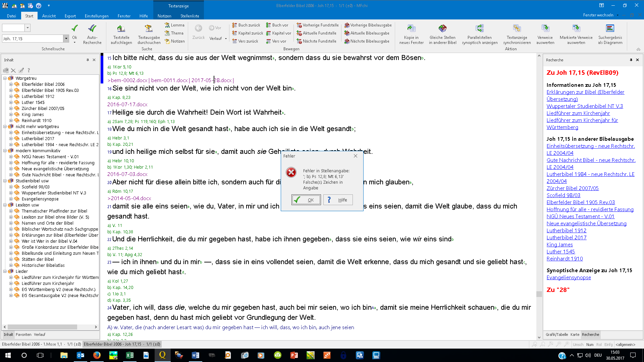The width and height of the screenshot is (644, 362).
Task: Collapse the Worgetreu tree group
Action: pyautogui.click(x=5, y=78)
